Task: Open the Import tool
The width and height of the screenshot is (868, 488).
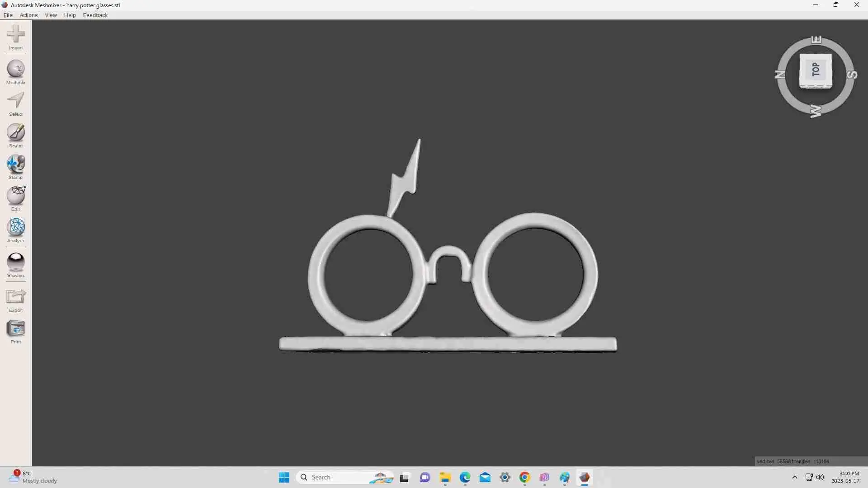Action: click(16, 37)
